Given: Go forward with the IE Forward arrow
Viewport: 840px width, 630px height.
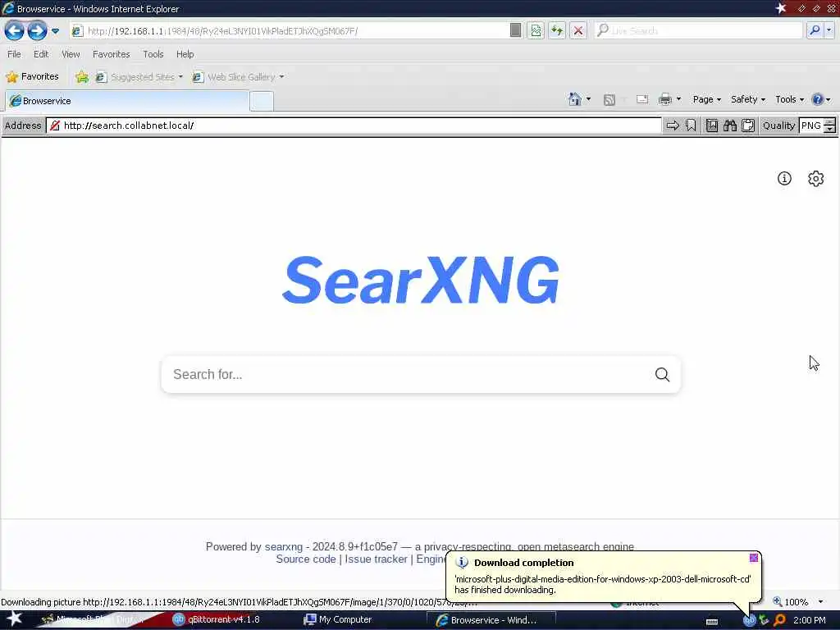Looking at the screenshot, I should click(x=36, y=30).
